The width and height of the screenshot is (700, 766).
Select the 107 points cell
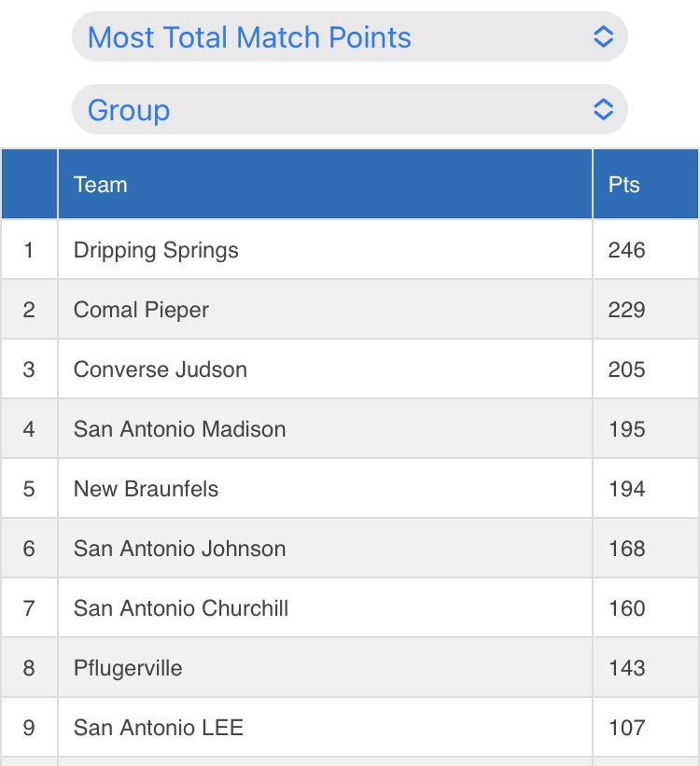646,727
